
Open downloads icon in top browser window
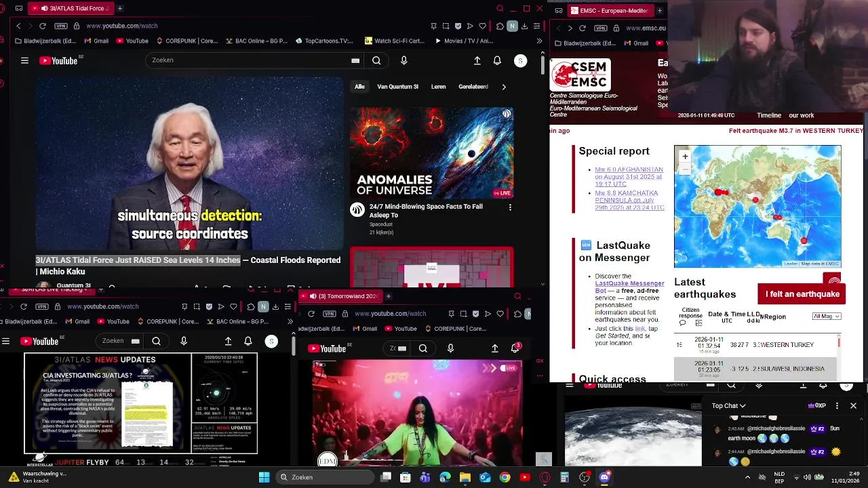tap(524, 26)
